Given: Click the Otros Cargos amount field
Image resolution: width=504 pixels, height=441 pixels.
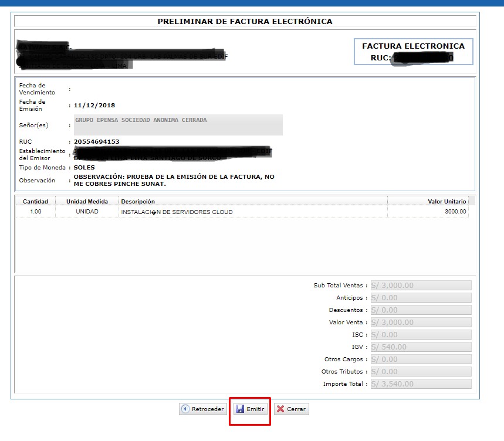Looking at the screenshot, I should [421, 359].
